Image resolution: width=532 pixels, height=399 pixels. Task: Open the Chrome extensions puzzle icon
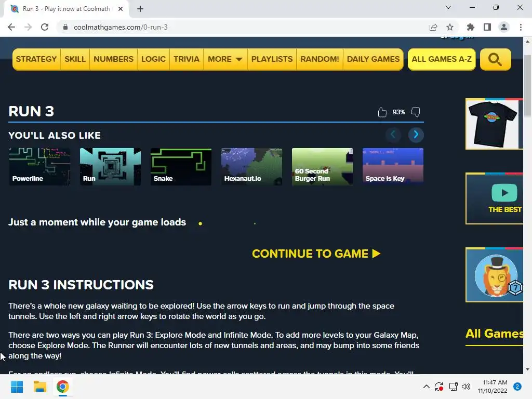(x=471, y=27)
